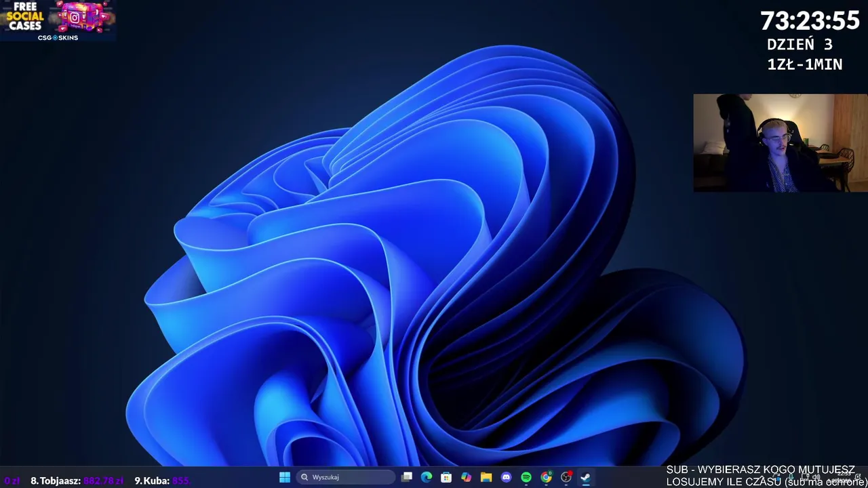Image resolution: width=868 pixels, height=488 pixels.
Task: Open Steam from the taskbar
Action: [586, 477]
